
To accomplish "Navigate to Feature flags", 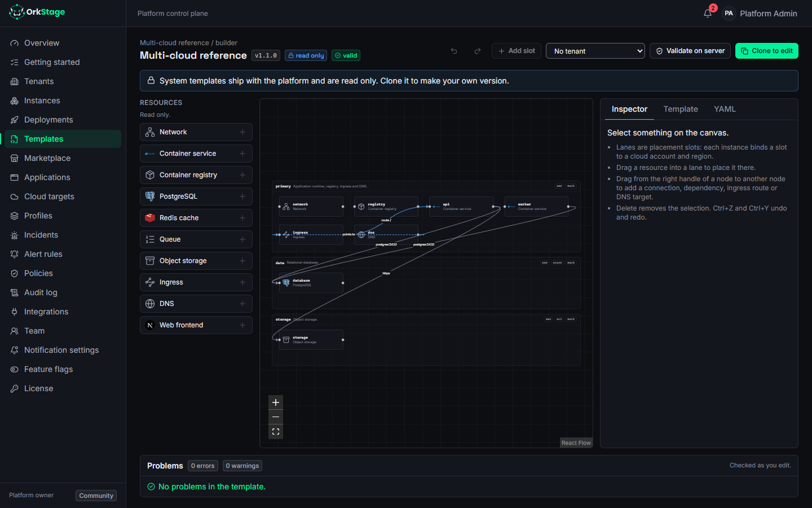I will pyautogui.click(x=63, y=369).
